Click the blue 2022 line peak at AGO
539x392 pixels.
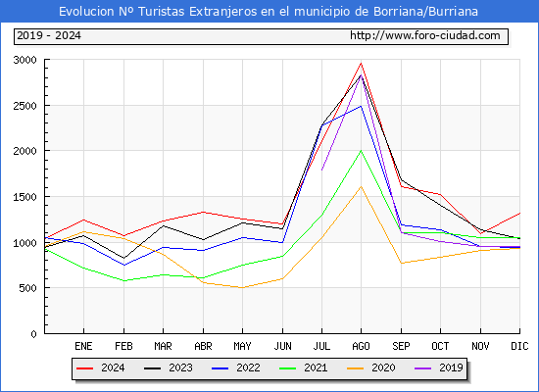click(361, 106)
